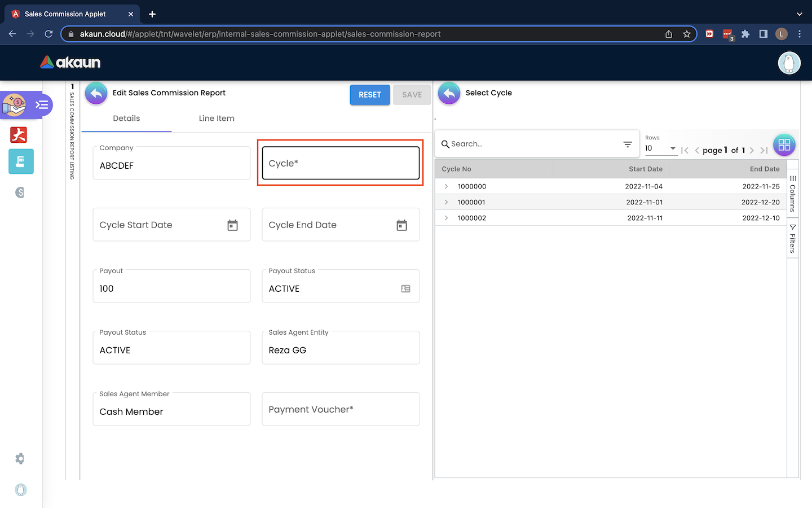Open the Columns side panel
812x508 pixels.
tap(792, 194)
